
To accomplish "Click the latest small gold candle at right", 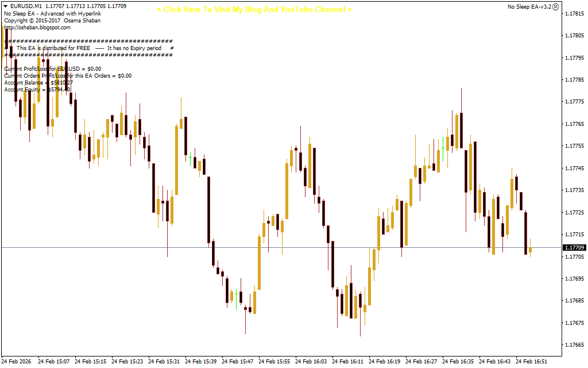I will [530, 250].
